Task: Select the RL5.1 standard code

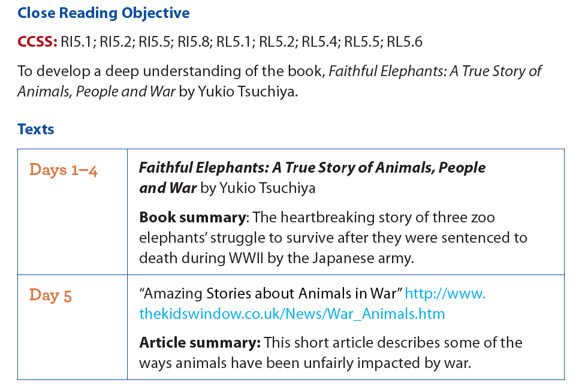Action: [x=236, y=41]
